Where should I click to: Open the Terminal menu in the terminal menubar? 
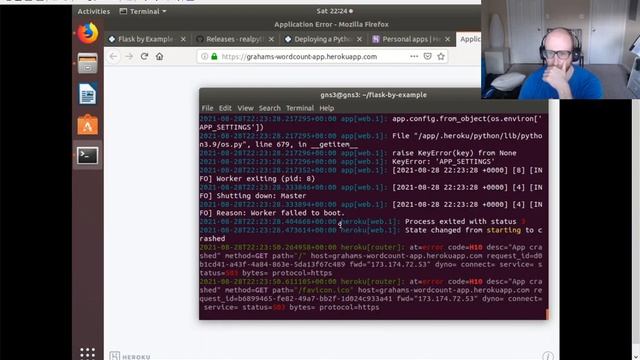[x=300, y=108]
